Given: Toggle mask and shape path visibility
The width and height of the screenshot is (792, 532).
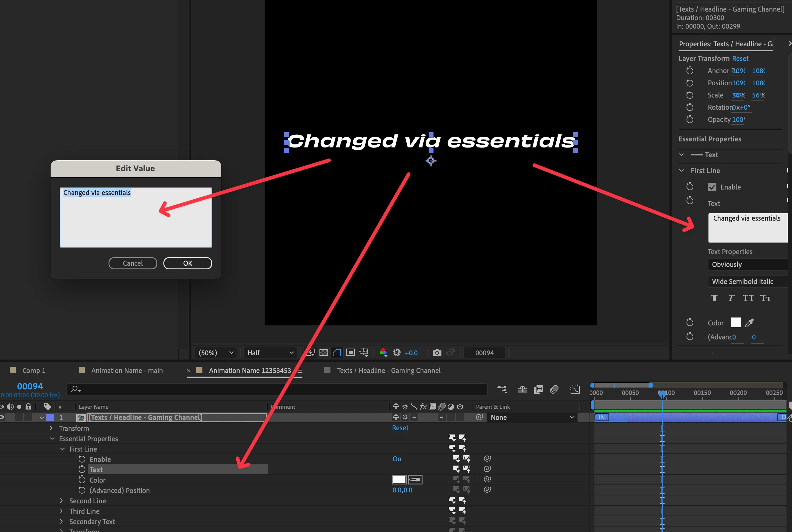Looking at the screenshot, I should (x=337, y=353).
